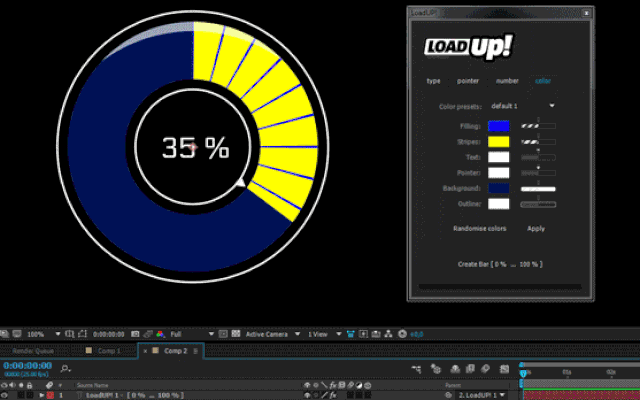
Task: Click the Source Name column header
Action: click(x=93, y=385)
